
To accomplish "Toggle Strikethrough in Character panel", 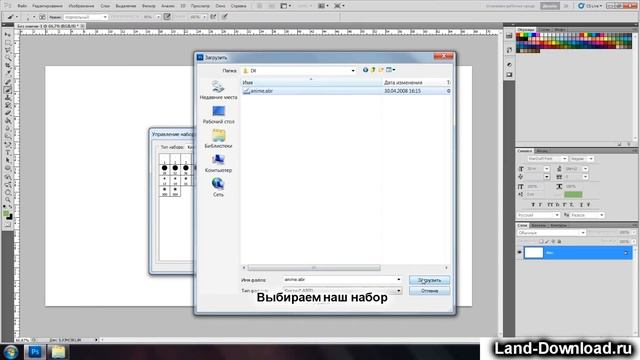I will tap(588, 204).
